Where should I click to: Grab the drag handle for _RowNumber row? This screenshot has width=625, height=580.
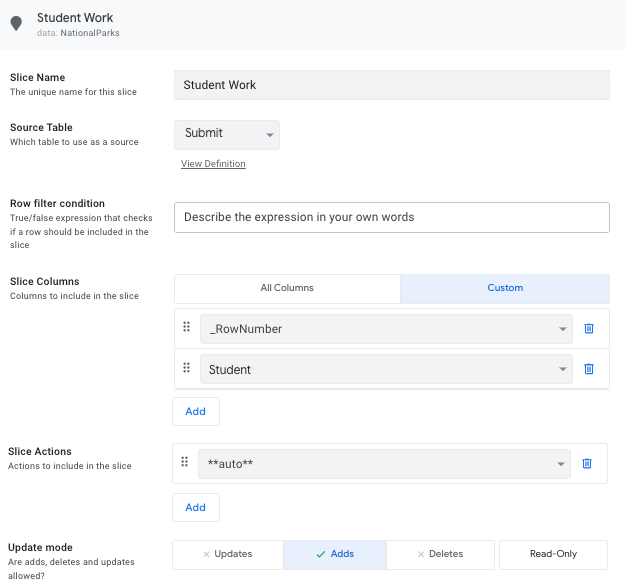pyautogui.click(x=187, y=327)
